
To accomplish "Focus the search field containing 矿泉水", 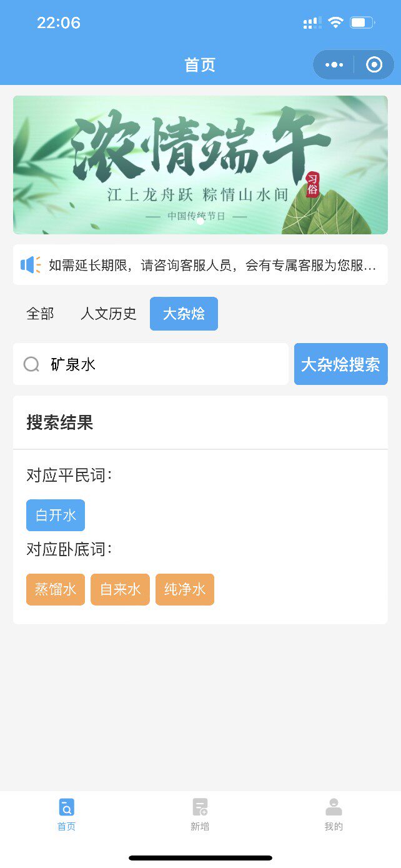I will (x=162, y=364).
